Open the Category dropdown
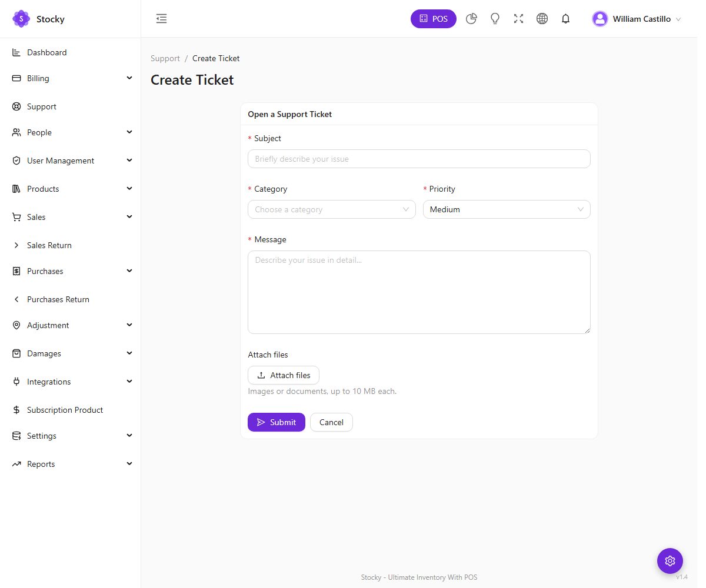The image size is (706, 588). [332, 209]
